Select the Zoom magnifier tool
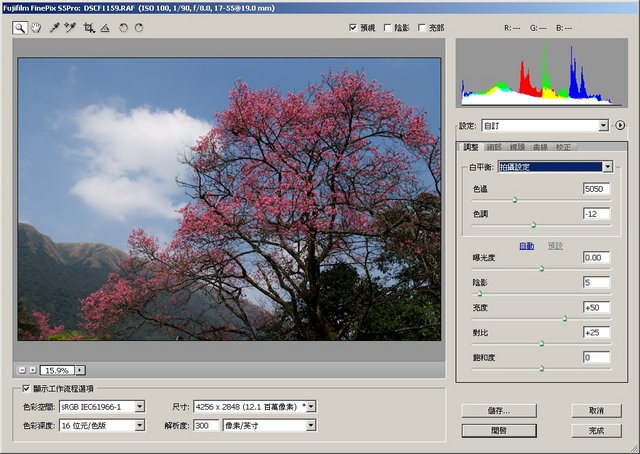 click(x=20, y=28)
